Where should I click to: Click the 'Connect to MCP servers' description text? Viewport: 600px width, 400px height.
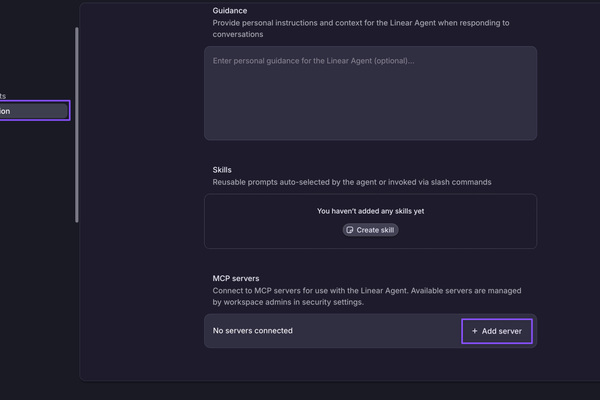[x=367, y=296]
